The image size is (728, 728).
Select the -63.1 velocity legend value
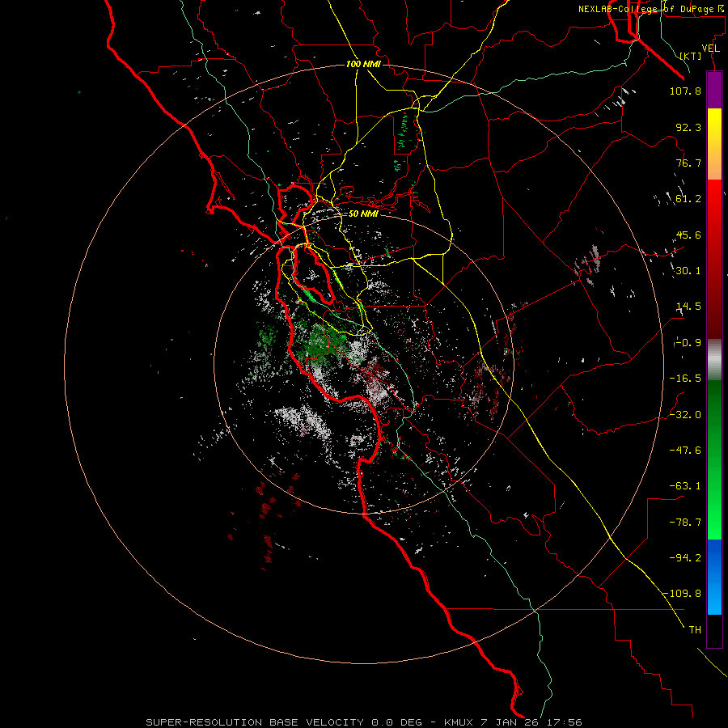click(x=685, y=486)
